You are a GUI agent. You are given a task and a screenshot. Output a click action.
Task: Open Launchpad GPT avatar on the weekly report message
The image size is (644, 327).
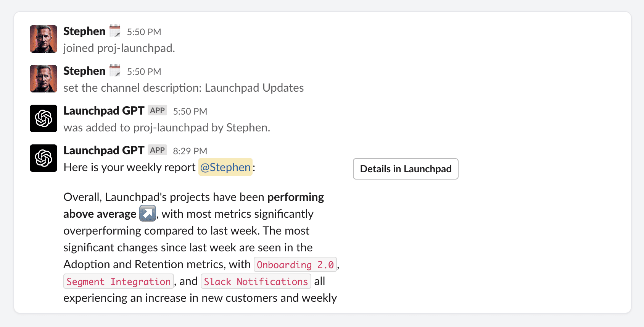(x=43, y=158)
